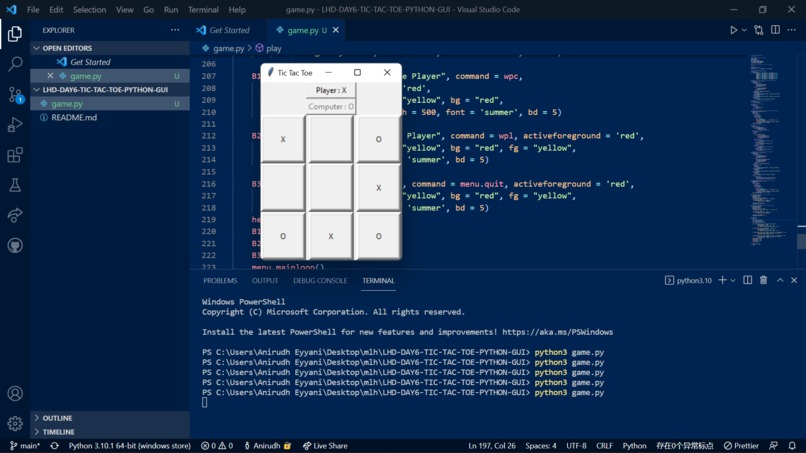Open the Edit menu
Screen dimensions: 806x453
[56, 10]
